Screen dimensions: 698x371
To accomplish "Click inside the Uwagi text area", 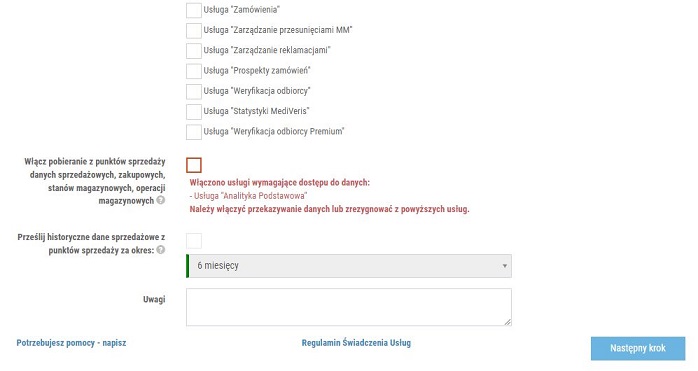I will 349,307.
